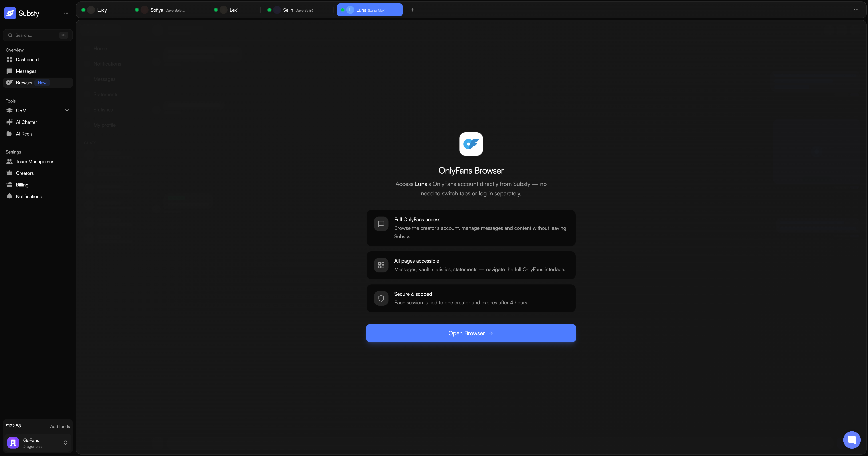Open AI Reels in the sidebar
Screen dimensions: 868x456
24,134
